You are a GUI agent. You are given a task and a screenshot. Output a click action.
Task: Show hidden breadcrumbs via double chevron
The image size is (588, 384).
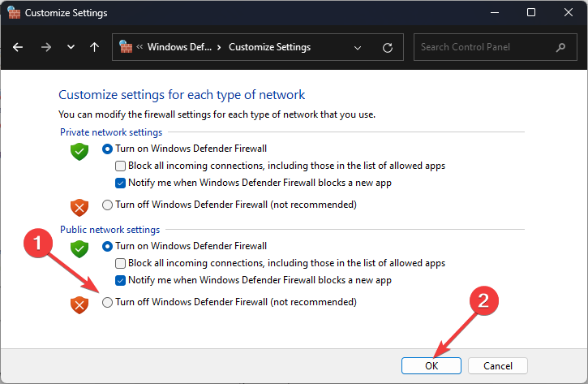[139, 47]
